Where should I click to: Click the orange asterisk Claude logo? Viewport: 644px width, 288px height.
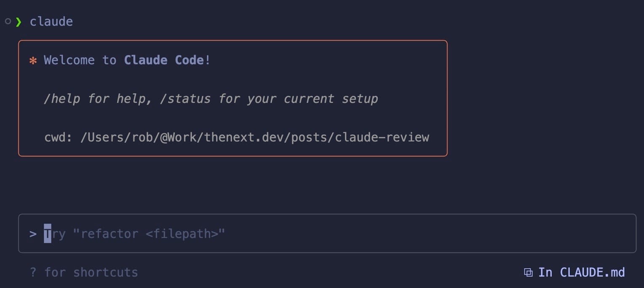(x=33, y=61)
